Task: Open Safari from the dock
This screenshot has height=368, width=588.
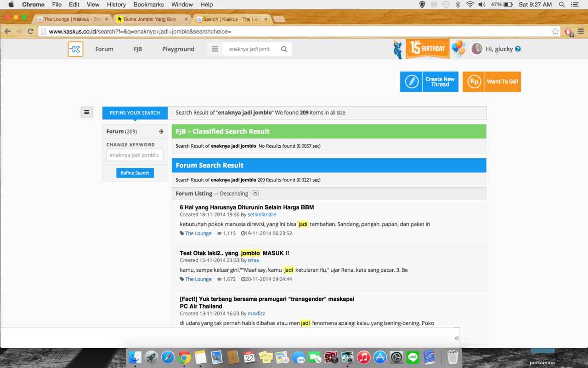Action: (168, 357)
